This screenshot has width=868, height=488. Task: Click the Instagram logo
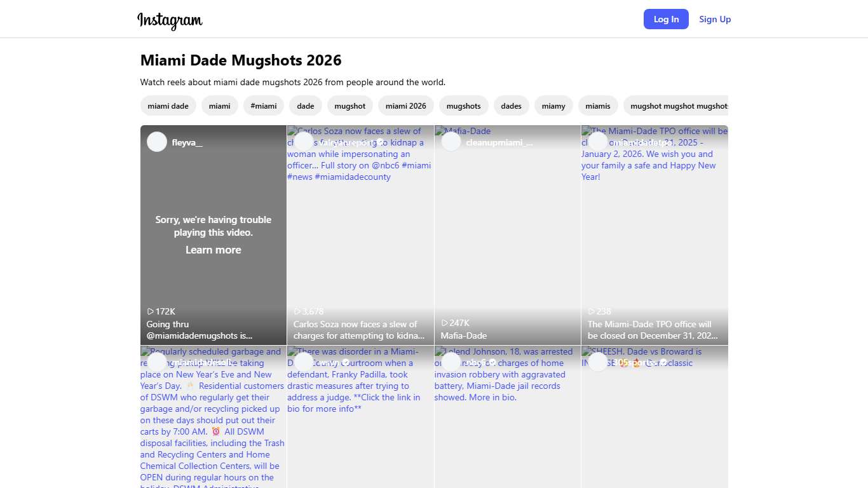pyautogui.click(x=170, y=20)
